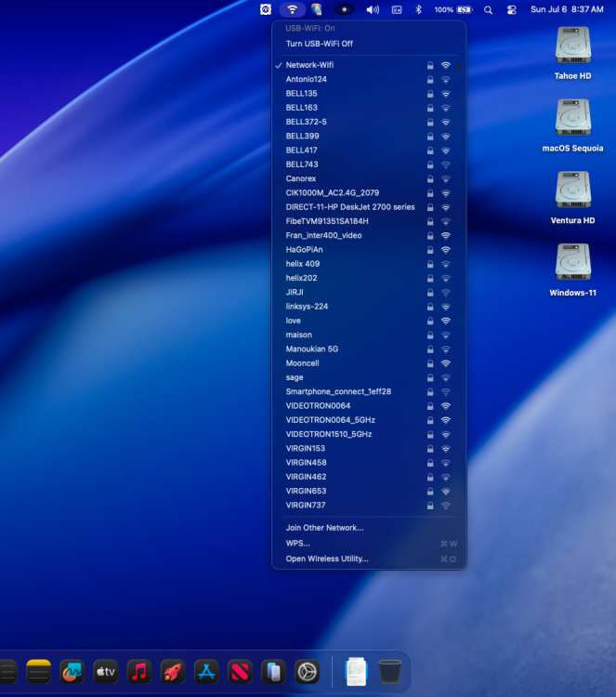The width and height of the screenshot is (616, 697).
Task: Select the Ventura HD drive icon
Action: point(573,190)
